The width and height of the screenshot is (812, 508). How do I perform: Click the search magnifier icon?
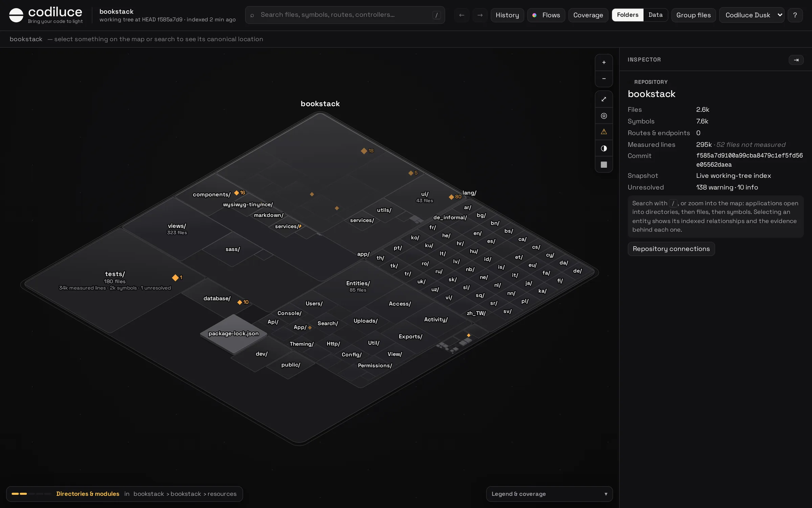click(x=252, y=15)
